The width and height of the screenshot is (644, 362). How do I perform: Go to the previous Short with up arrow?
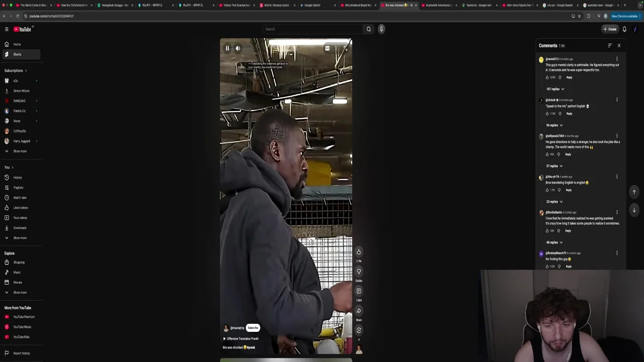click(x=634, y=192)
